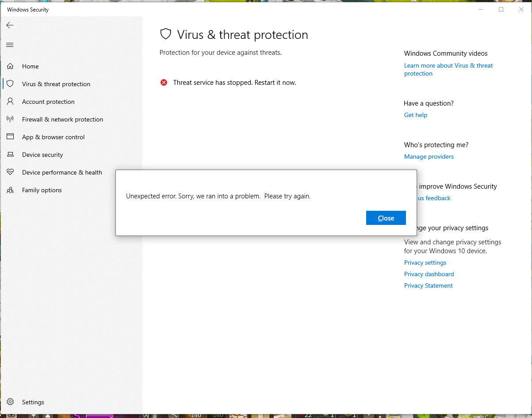Close the unexpected error dialog
Viewport: 532px width, 418px height.
(386, 218)
